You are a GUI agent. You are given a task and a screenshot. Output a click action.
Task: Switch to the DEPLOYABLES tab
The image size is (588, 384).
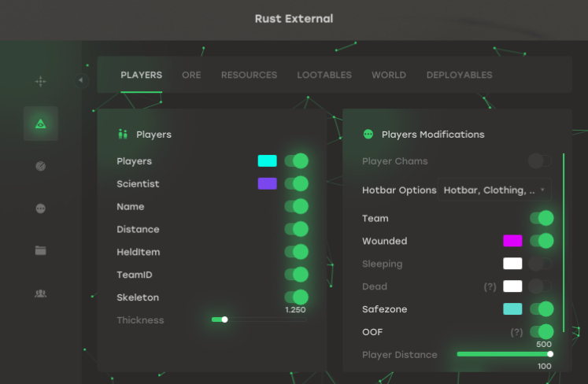[460, 75]
